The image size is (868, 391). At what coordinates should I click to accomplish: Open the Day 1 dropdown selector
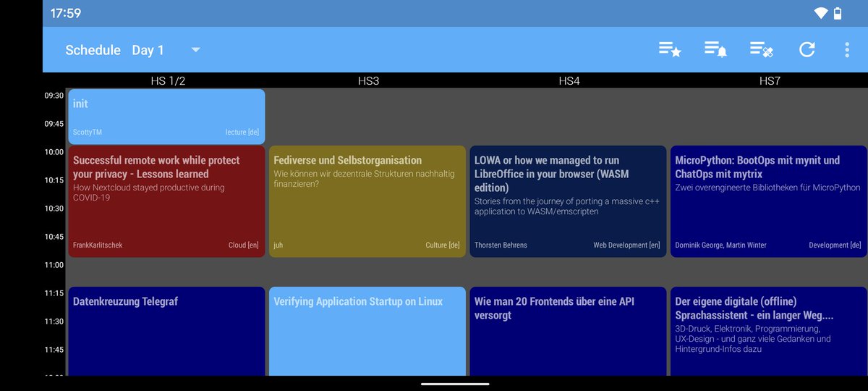[166, 50]
